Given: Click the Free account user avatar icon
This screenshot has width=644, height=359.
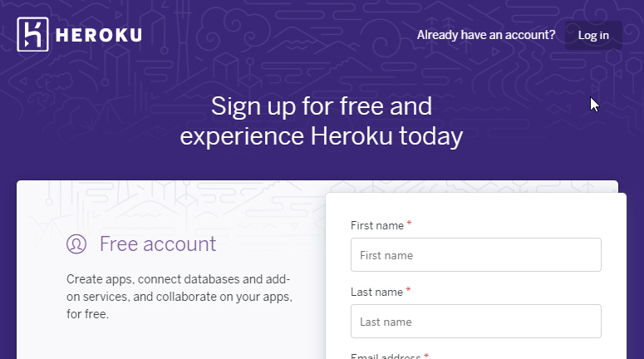Looking at the screenshot, I should pos(76,244).
